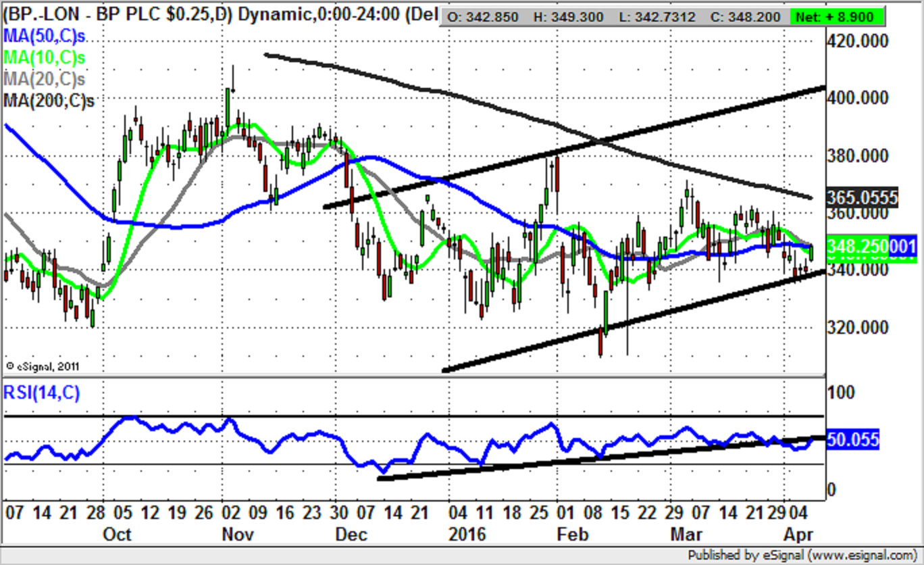This screenshot has width=924, height=565.
Task: Select the green MA(10,C)s legend label
Action: [45, 57]
